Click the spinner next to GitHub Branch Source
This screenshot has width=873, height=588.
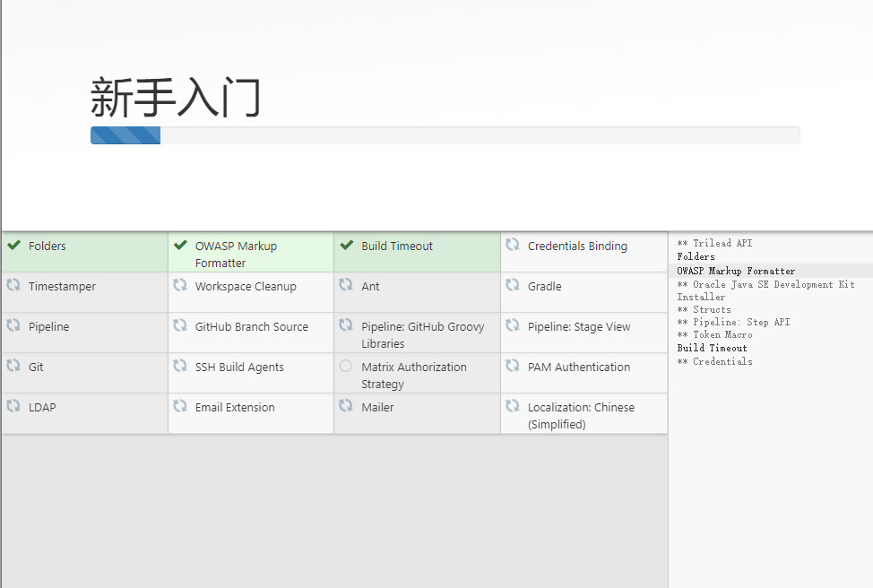click(x=180, y=325)
